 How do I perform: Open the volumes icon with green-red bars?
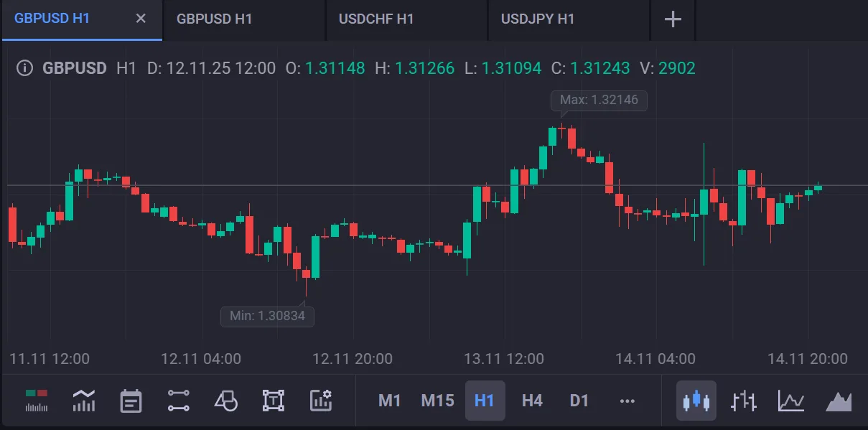pyautogui.click(x=37, y=401)
